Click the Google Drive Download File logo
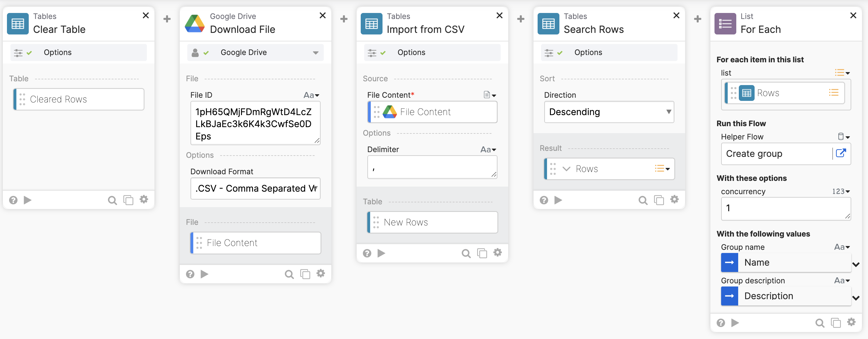The image size is (868, 339). pos(195,24)
